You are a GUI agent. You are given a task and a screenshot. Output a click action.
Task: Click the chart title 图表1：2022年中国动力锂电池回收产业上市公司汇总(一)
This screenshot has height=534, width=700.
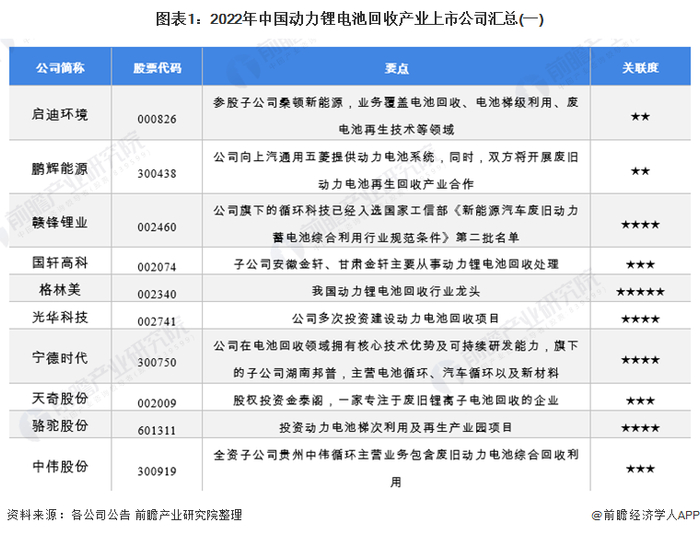[349, 19]
